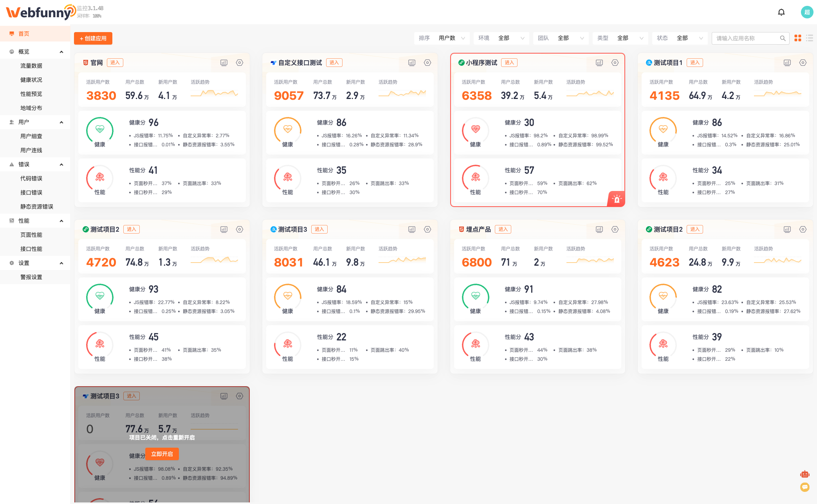817x504 pixels.
Task: Click the green 健康 gauge on 官网 card
Action: click(100, 131)
